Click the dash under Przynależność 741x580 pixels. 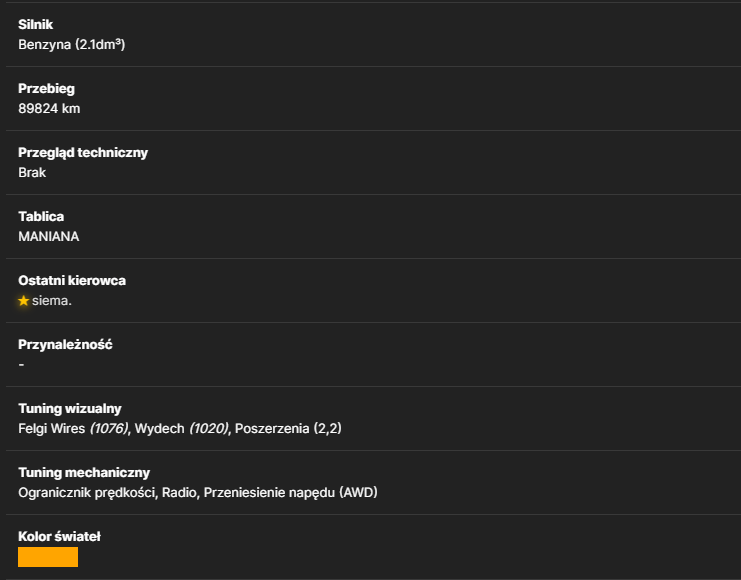pos(21,364)
